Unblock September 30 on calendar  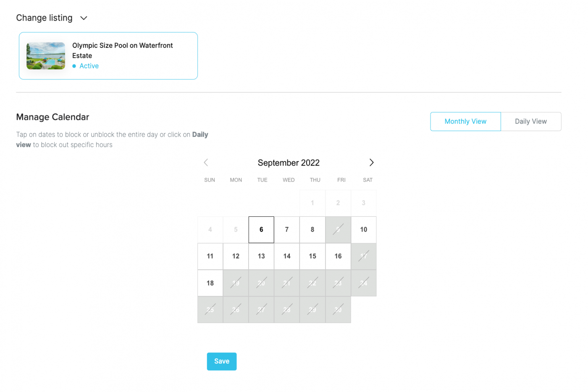point(338,310)
